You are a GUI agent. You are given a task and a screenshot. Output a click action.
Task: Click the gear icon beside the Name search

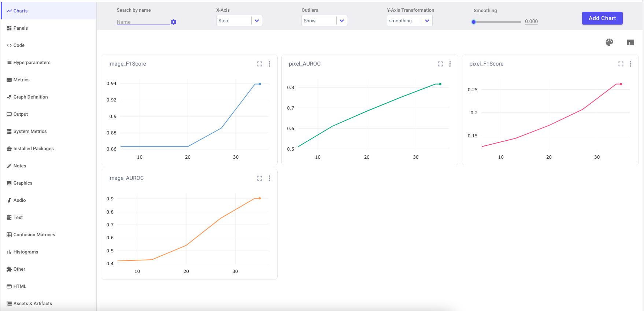click(x=174, y=22)
